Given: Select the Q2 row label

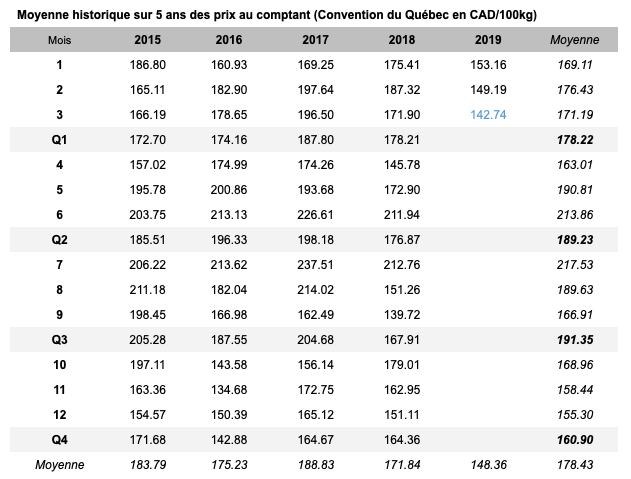Looking at the screenshot, I should click(59, 240).
